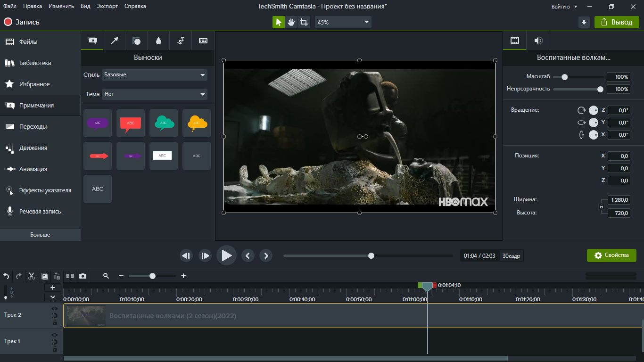
Task: Open the Sketch motion annotation tab
Action: pos(181,41)
